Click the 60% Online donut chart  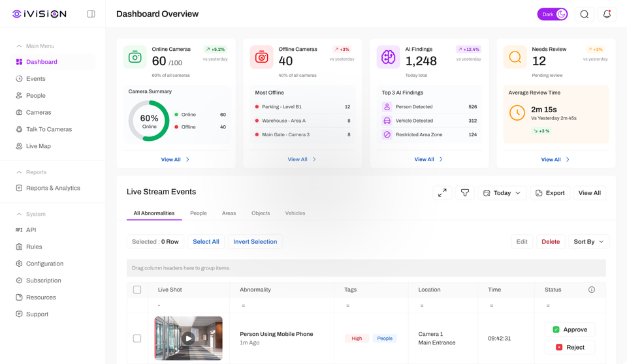149,121
